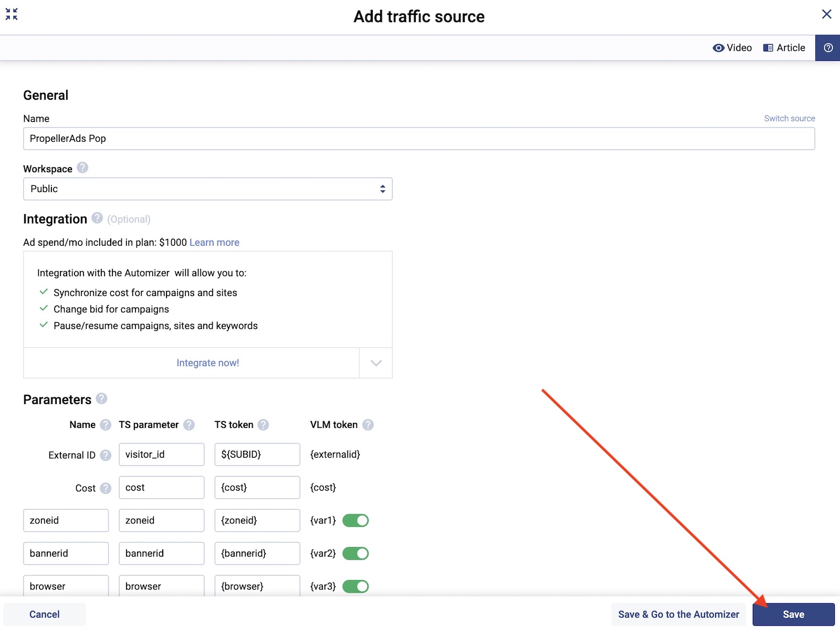Click the External ID help icon
The image size is (840, 631).
[106, 455]
